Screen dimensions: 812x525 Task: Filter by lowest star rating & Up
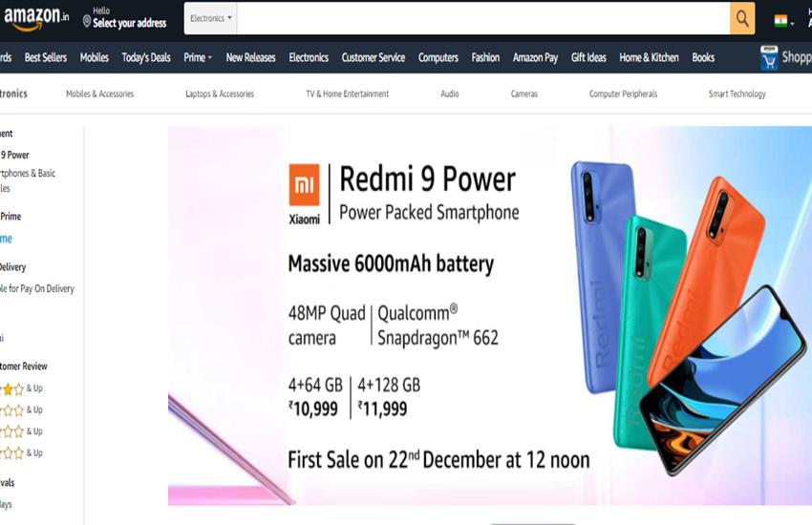22,453
